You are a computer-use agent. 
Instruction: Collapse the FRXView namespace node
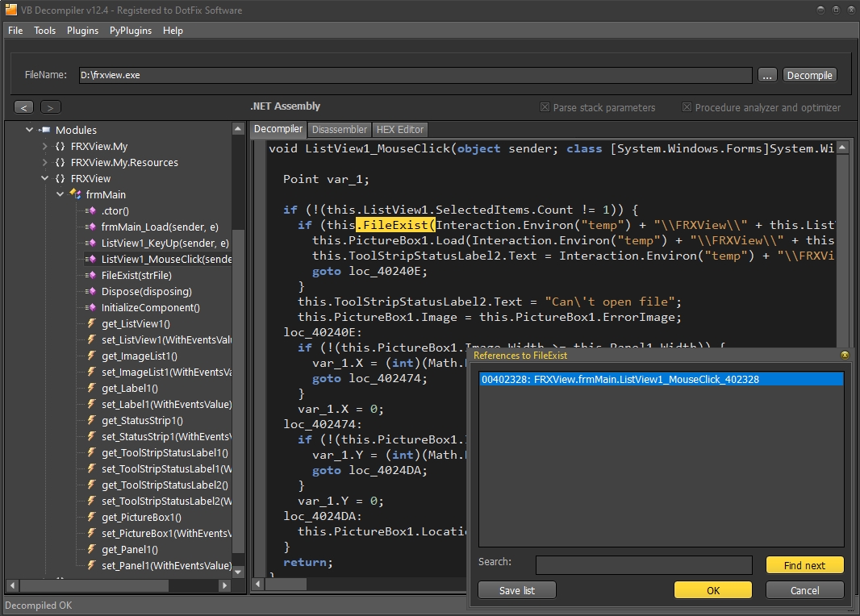pos(44,178)
